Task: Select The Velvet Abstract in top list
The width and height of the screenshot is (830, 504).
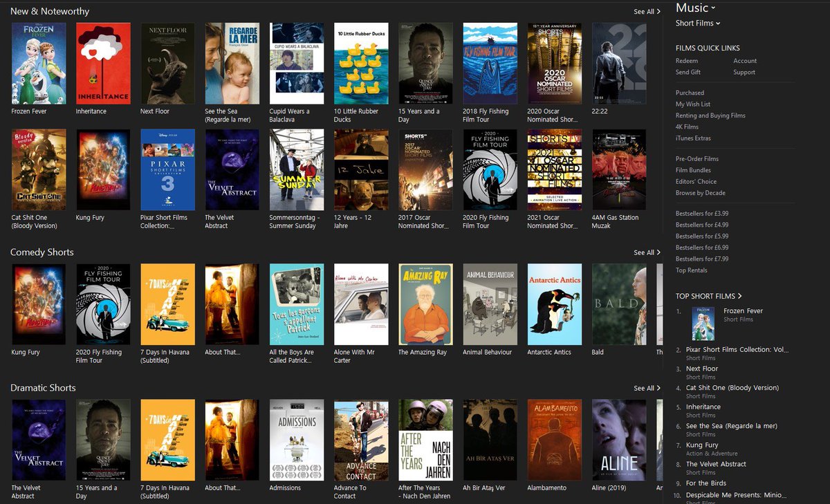Action: point(716,465)
